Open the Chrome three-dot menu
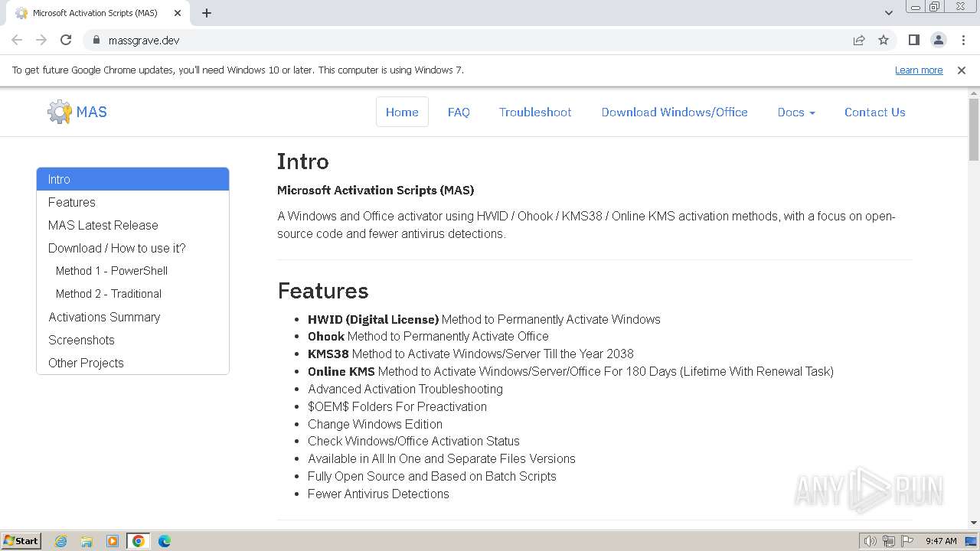Viewport: 980px width, 551px height. coord(963,40)
